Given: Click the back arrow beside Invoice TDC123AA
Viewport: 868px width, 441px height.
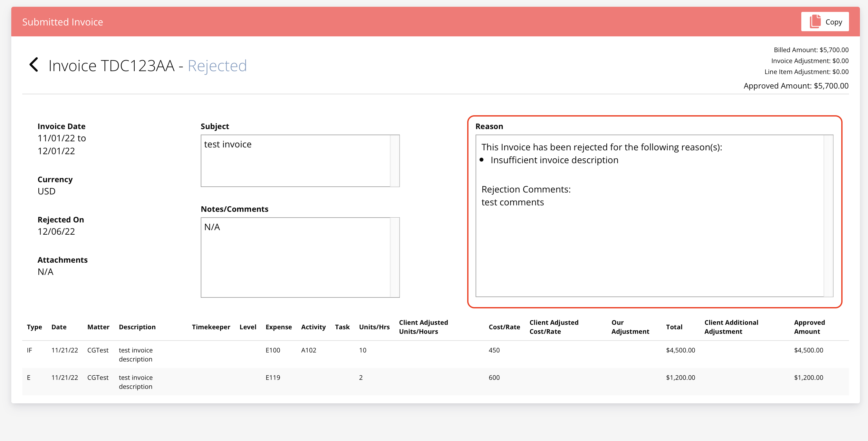Looking at the screenshot, I should 34,65.
